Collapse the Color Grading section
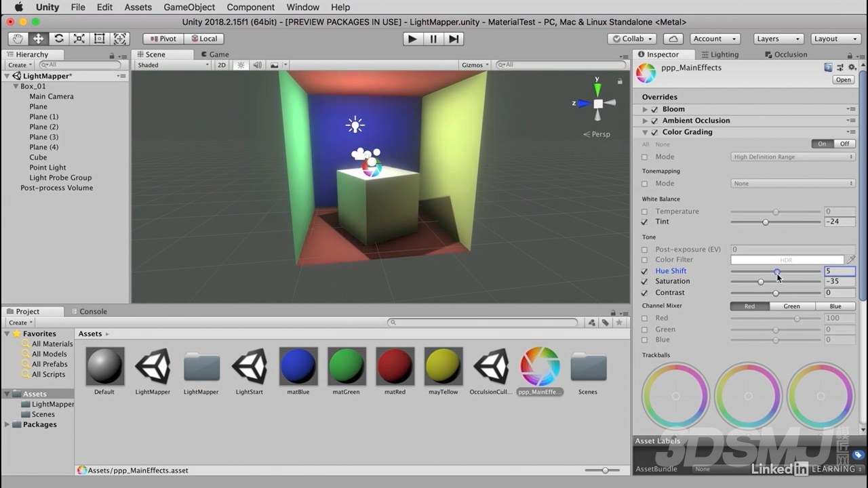This screenshot has height=488, width=868. (645, 132)
